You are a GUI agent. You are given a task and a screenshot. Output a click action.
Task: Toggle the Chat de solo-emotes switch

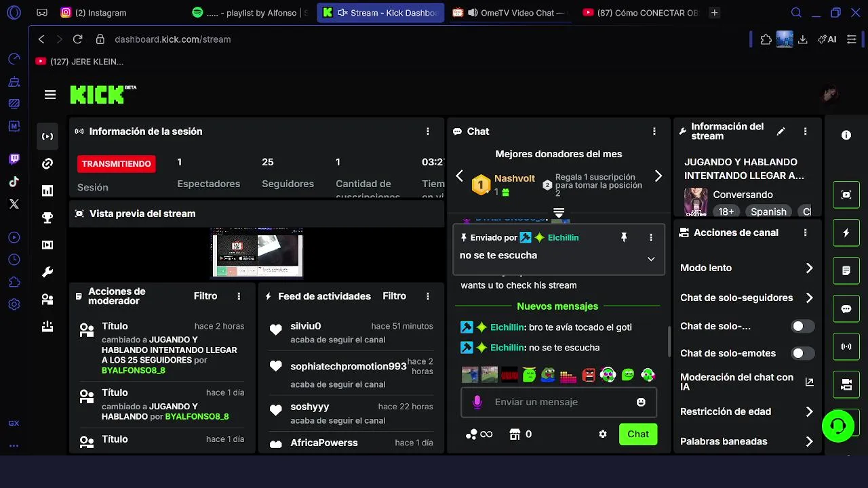(803, 353)
